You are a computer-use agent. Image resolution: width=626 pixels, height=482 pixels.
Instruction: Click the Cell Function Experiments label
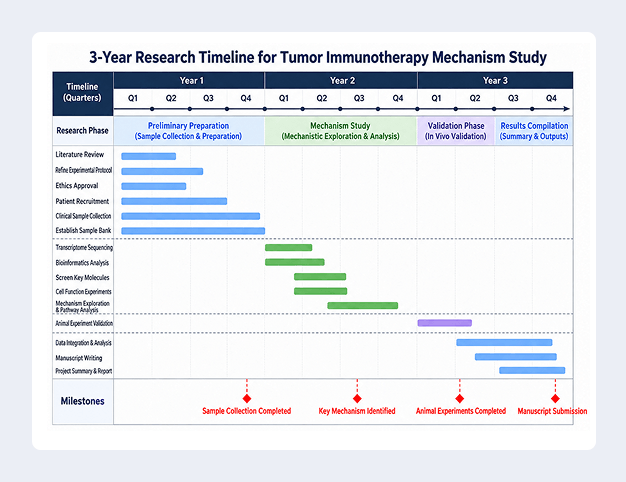point(83,292)
